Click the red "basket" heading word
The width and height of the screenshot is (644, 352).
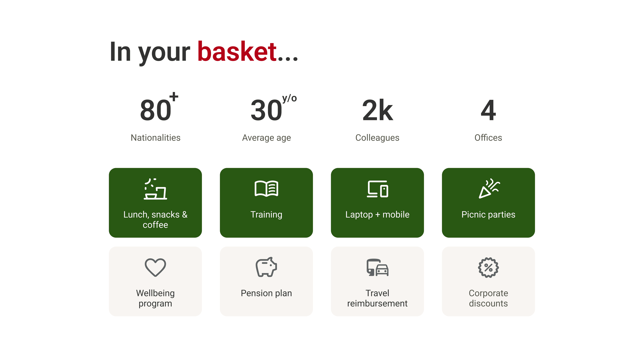[237, 52]
